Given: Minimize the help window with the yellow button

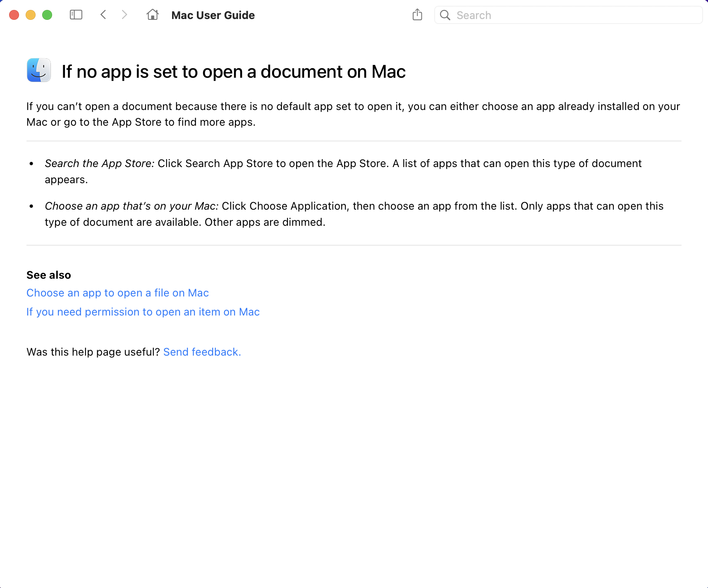Looking at the screenshot, I should pyautogui.click(x=31, y=15).
